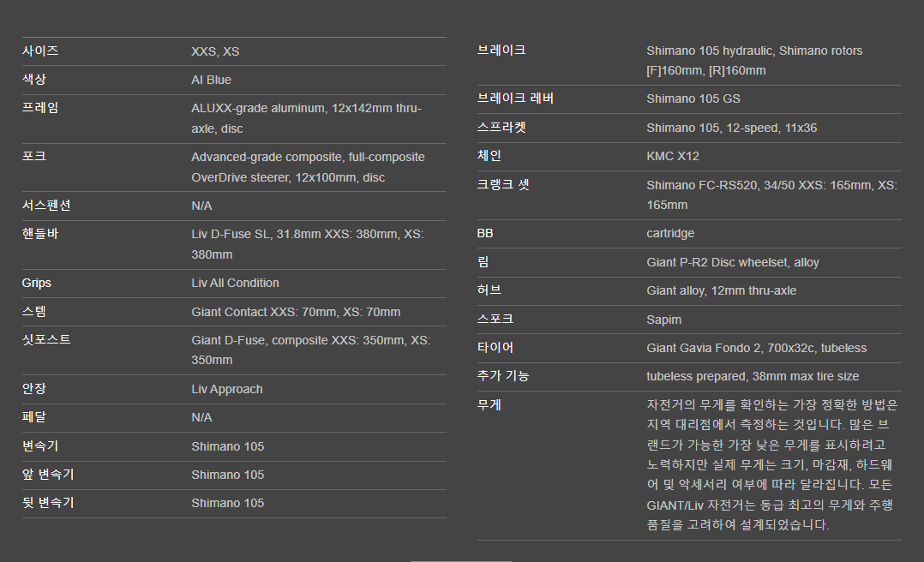Image resolution: width=924 pixels, height=562 pixels.
Task: Click the '허브' spec label
Action: 489,290
